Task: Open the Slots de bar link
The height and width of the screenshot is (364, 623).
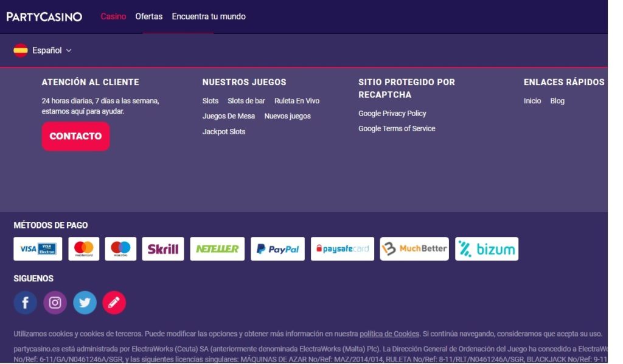Action: pos(246,101)
